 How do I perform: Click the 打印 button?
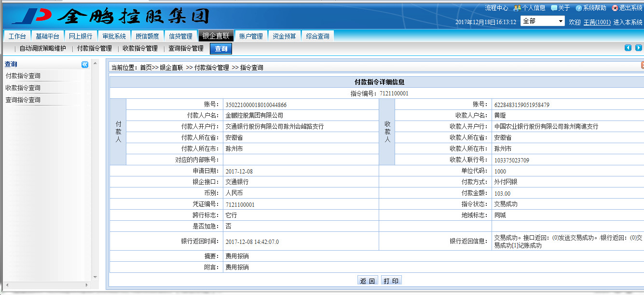point(391,281)
